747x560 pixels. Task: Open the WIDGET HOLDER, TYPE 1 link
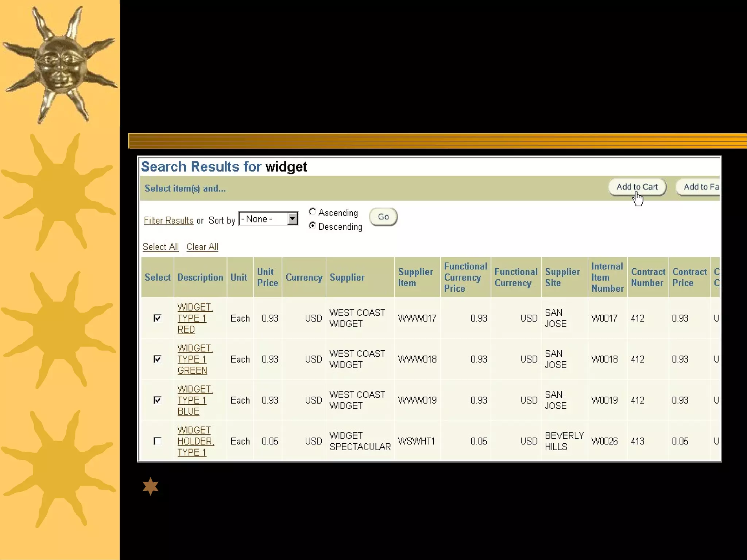click(x=196, y=441)
